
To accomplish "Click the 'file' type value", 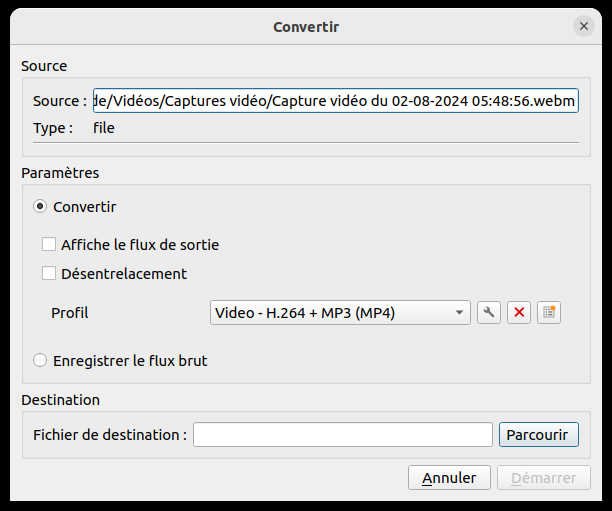I will [104, 128].
